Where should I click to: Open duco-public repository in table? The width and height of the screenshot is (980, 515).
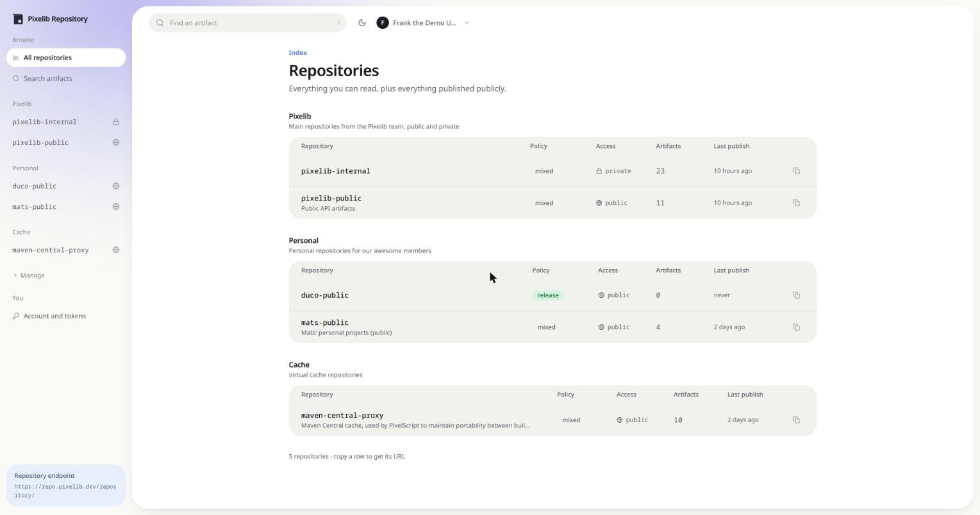(324, 295)
